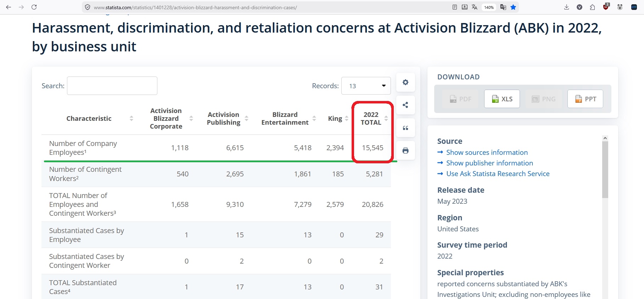Open the browser extensions puzzle icon
Viewport: 644px width, 299px height.
[x=592, y=7]
